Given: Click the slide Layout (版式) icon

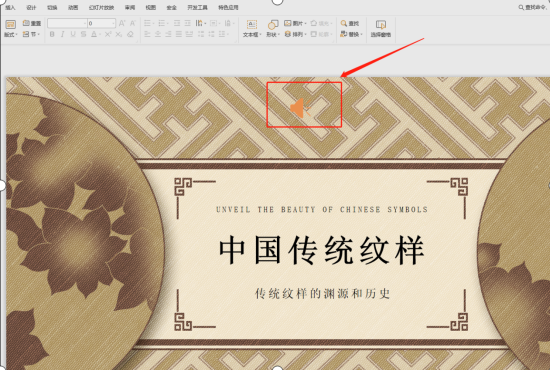Looking at the screenshot, I should click(x=11, y=25).
